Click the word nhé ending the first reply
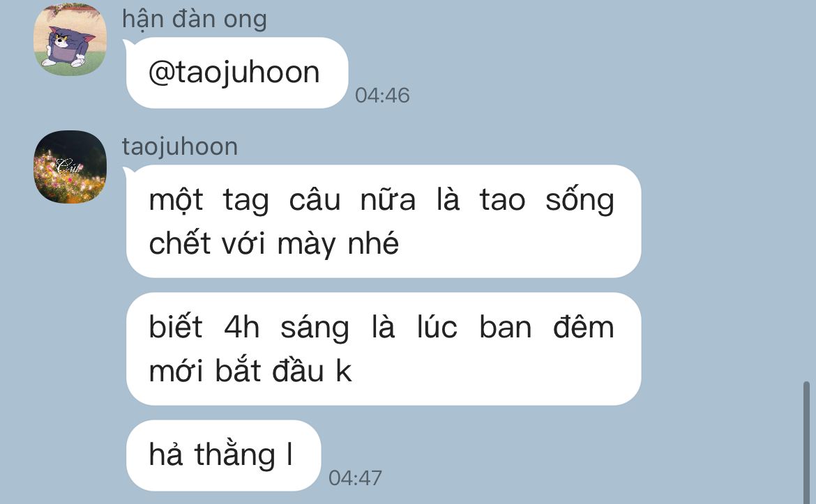This screenshot has width=816, height=504. click(373, 243)
